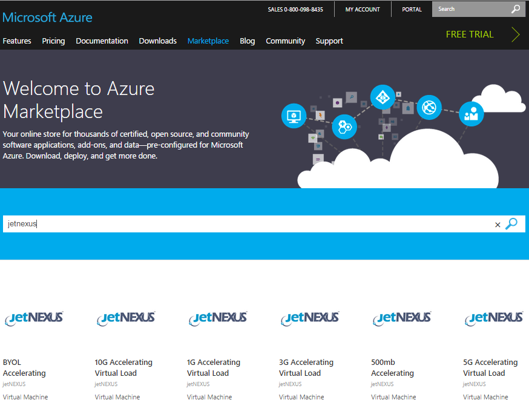Screen dimensions: 529x420
Task: Open 10G Accelerating Virtual Load title
Action: [x=123, y=368]
